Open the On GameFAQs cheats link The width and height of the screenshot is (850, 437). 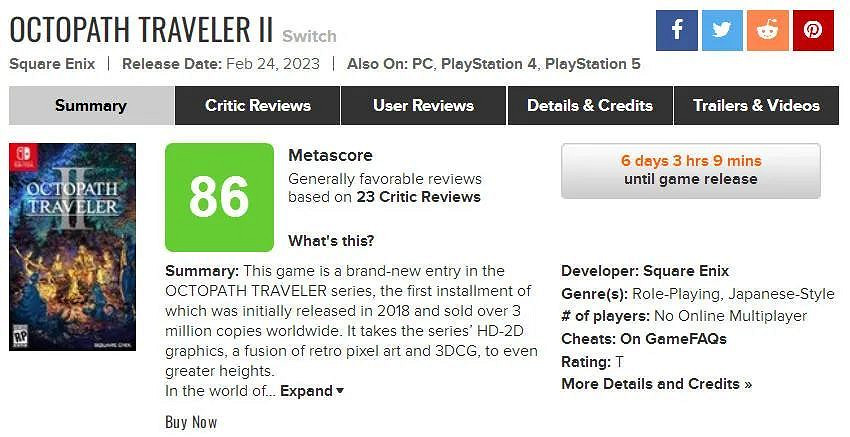click(x=673, y=339)
